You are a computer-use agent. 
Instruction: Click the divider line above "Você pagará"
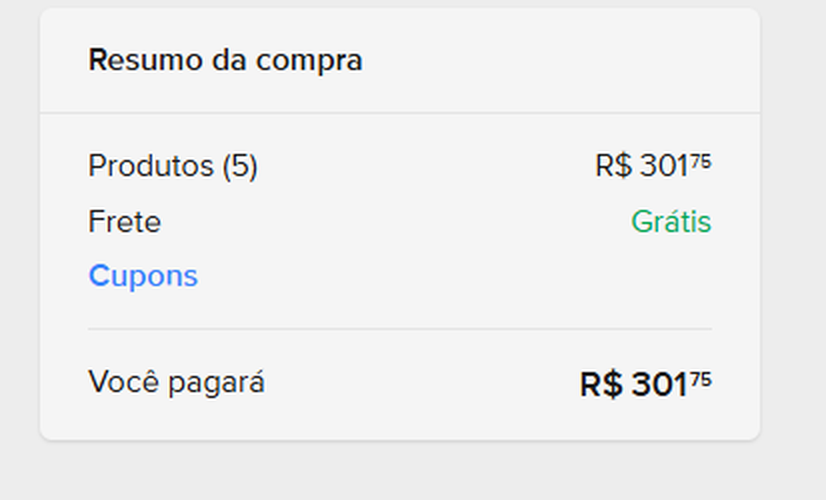(x=400, y=329)
